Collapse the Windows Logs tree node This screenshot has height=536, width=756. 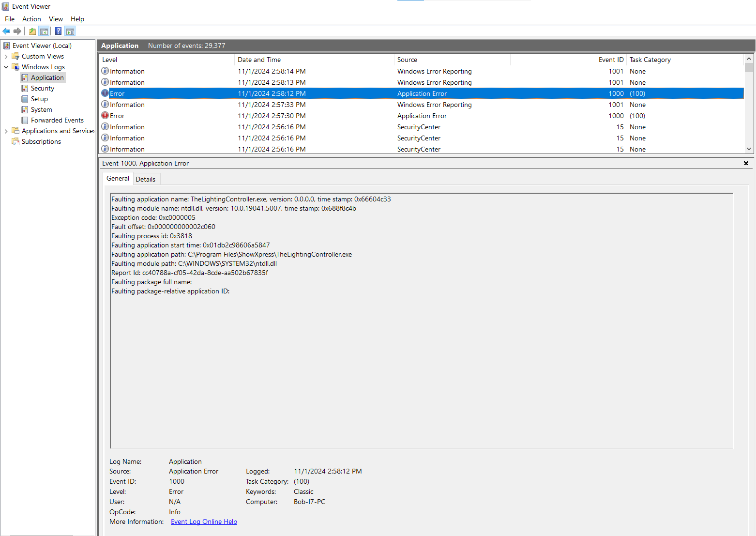coord(6,67)
